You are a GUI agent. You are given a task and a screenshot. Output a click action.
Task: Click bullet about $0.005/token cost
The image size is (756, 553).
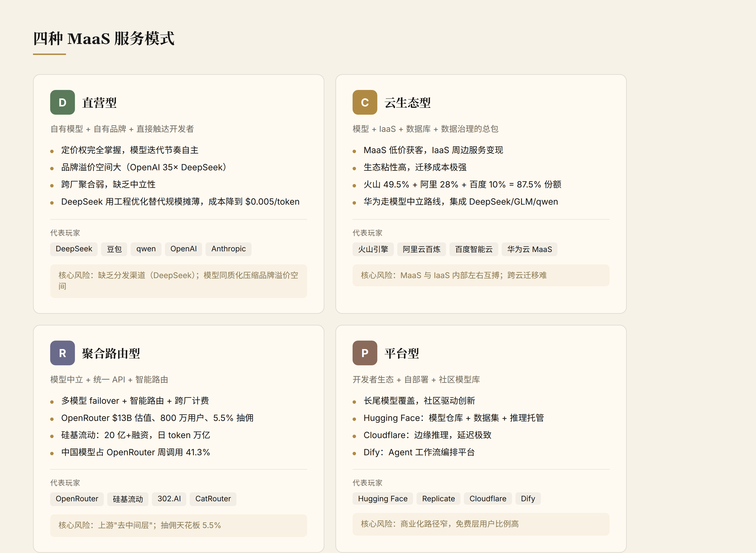tap(180, 202)
